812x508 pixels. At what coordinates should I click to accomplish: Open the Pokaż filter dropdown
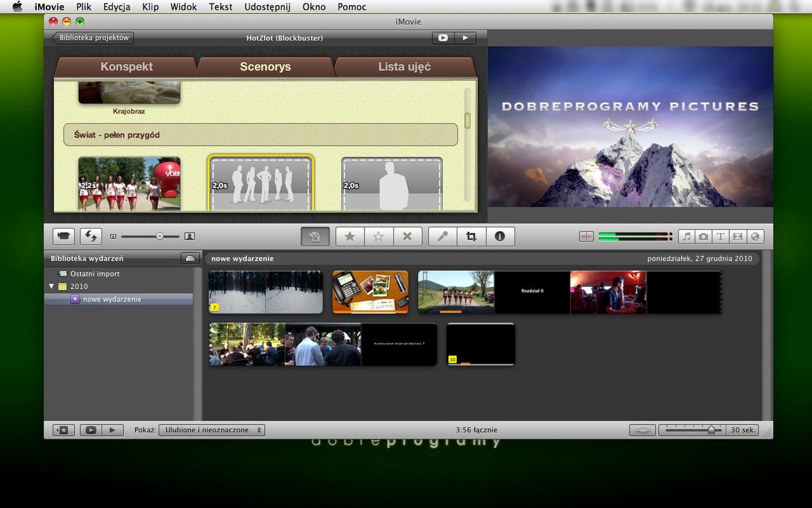(212, 430)
